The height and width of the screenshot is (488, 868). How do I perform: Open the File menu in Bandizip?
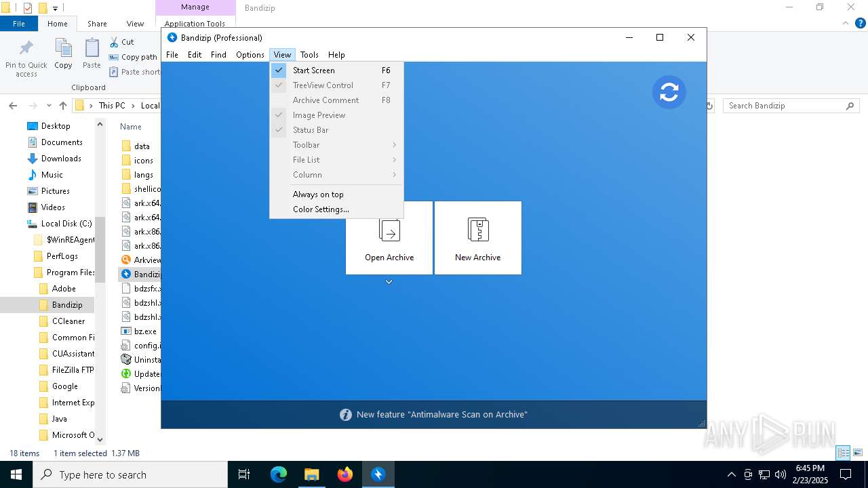(172, 55)
